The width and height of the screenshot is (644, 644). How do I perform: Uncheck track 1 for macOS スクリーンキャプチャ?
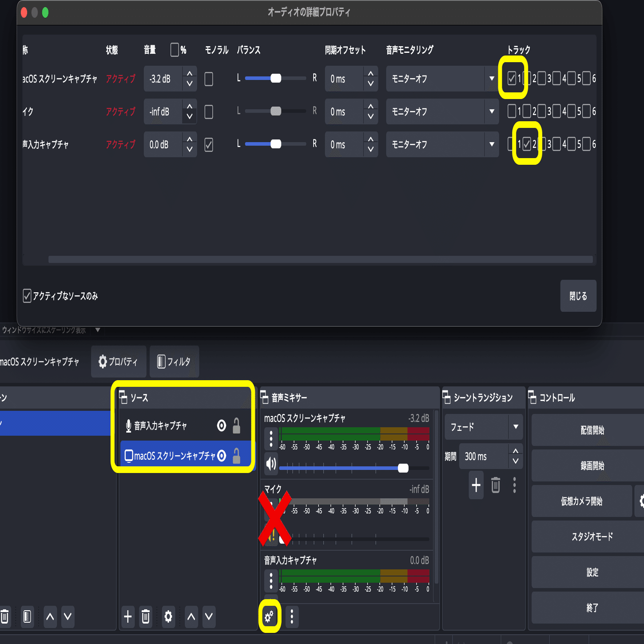[512, 79]
